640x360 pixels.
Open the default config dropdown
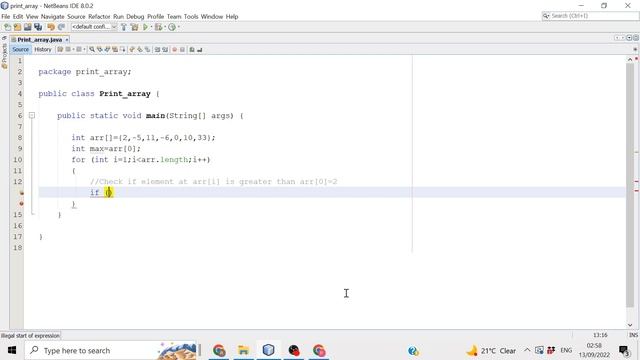[x=94, y=27]
